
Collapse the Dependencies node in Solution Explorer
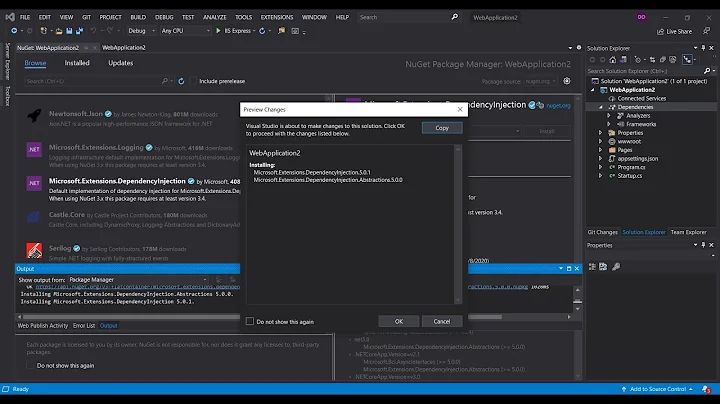point(601,107)
